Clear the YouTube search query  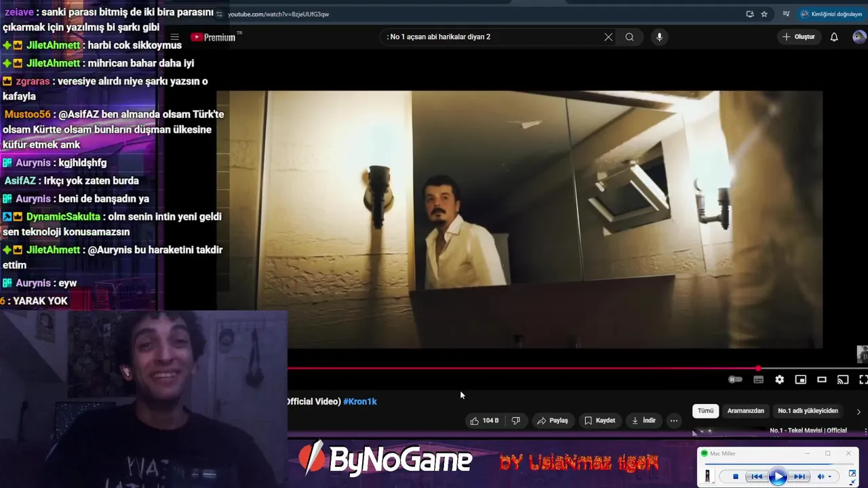pyautogui.click(x=608, y=37)
